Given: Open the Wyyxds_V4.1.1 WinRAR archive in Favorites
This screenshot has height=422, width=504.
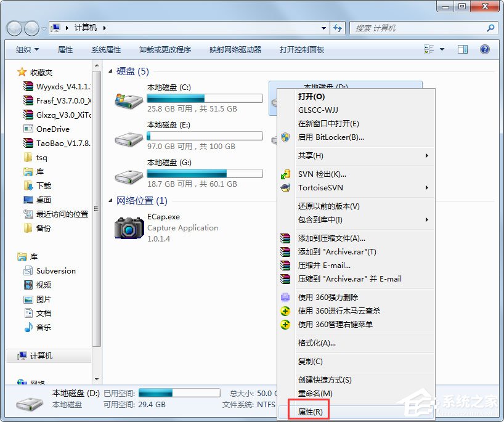Looking at the screenshot, I should coord(62,86).
